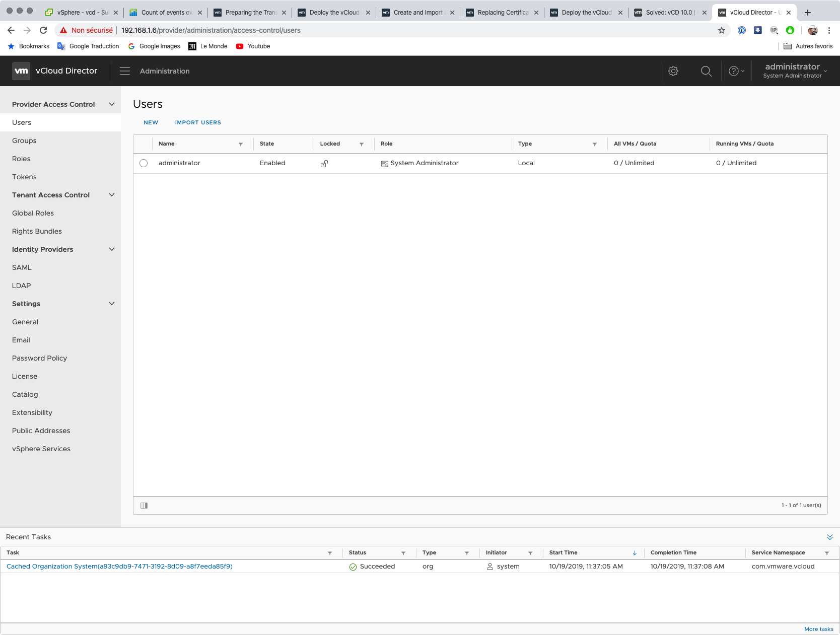Open the Chrome three-dot menu

tap(829, 30)
